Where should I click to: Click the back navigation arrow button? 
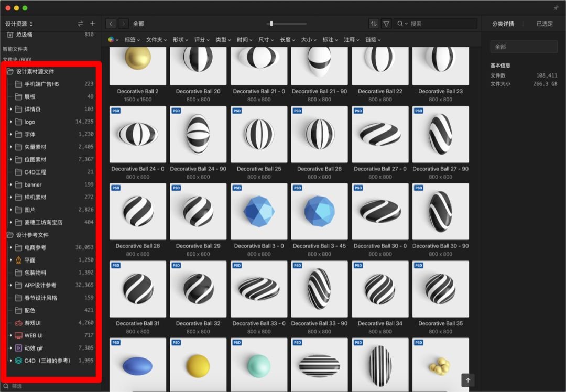111,24
